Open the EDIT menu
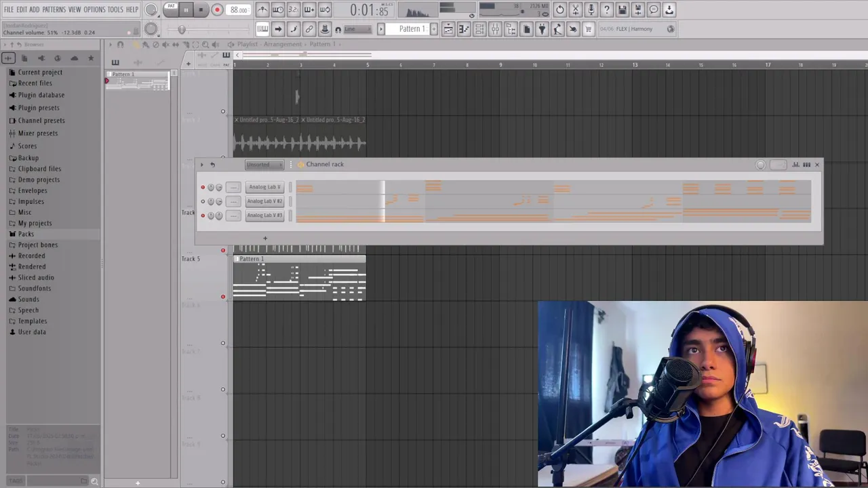This screenshot has height=488, width=868. tap(22, 9)
